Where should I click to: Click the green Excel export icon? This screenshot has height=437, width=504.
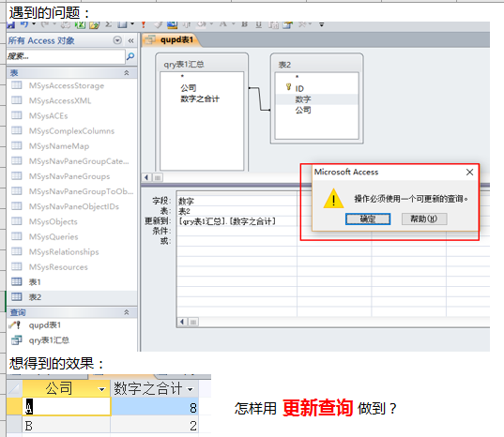point(80,24)
